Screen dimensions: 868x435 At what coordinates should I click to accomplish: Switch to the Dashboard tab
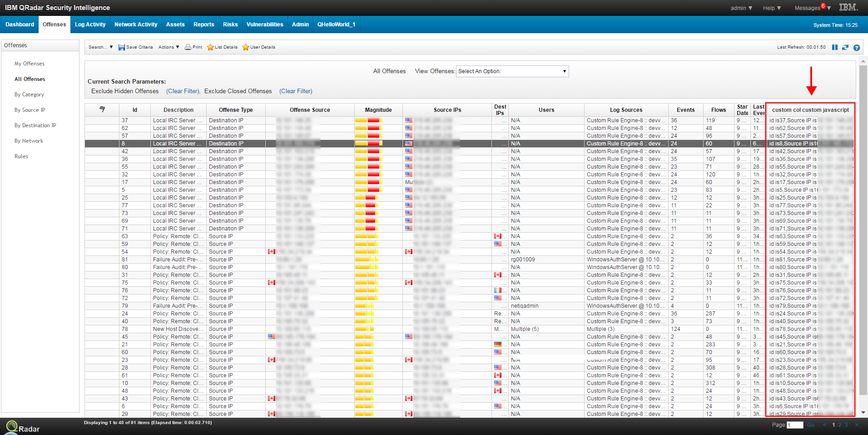pyautogui.click(x=20, y=25)
